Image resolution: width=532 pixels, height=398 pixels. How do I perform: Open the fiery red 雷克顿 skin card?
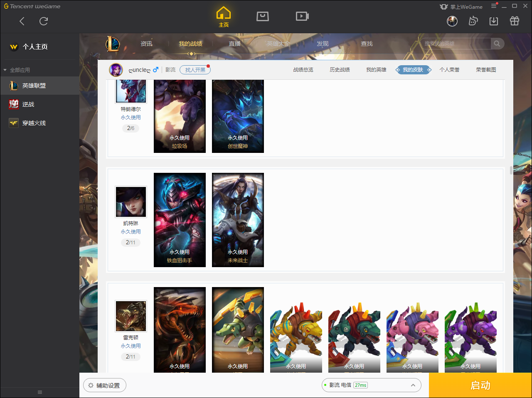tap(180, 330)
